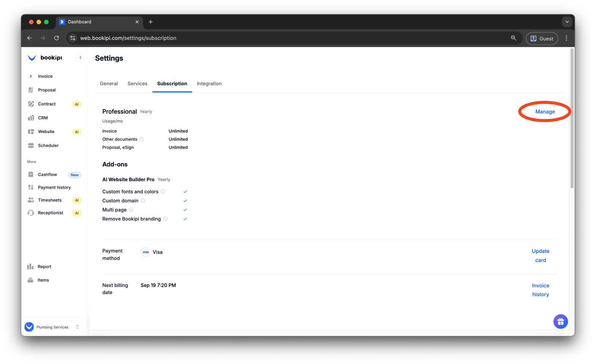
Task: Open Payment history menu item
Action: [54, 187]
